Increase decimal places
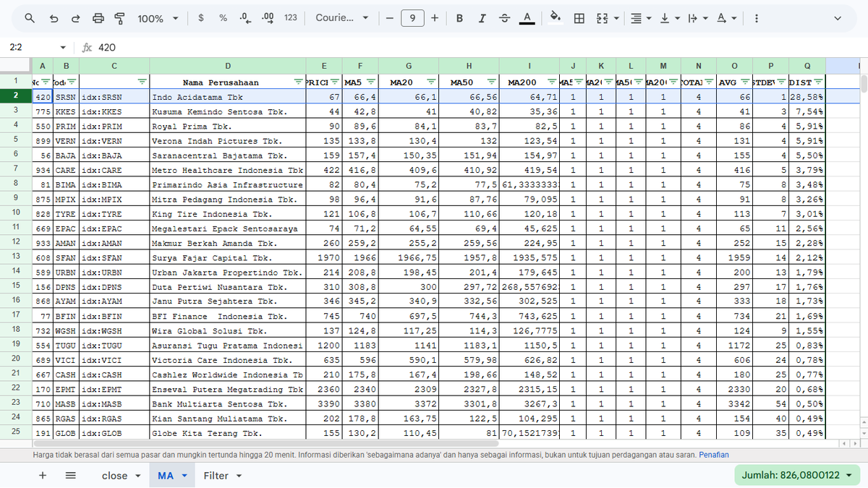Viewport: 868px width, 488px height. (x=268, y=18)
